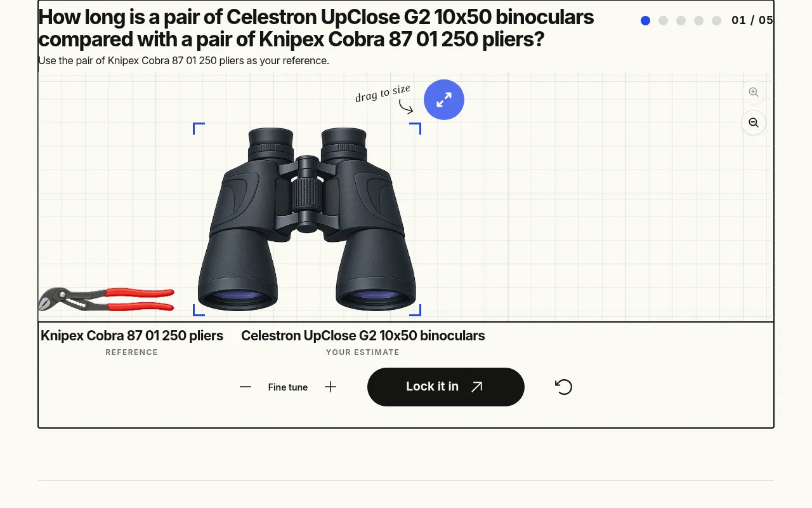Click the top-left blue corner bracket

click(x=199, y=128)
